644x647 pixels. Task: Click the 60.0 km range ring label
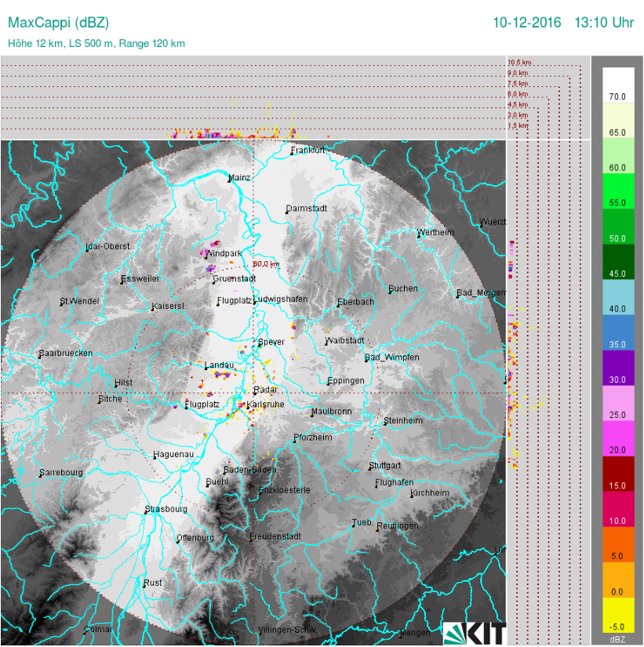click(266, 264)
